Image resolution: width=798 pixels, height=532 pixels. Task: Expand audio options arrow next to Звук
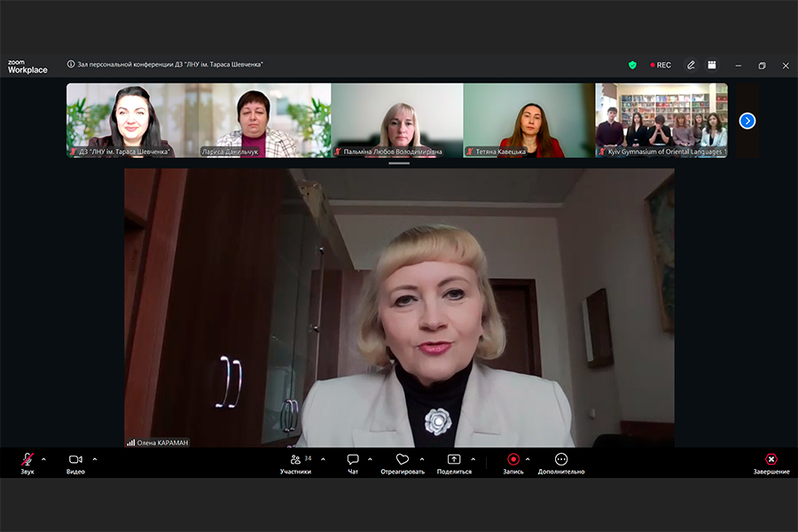click(43, 459)
